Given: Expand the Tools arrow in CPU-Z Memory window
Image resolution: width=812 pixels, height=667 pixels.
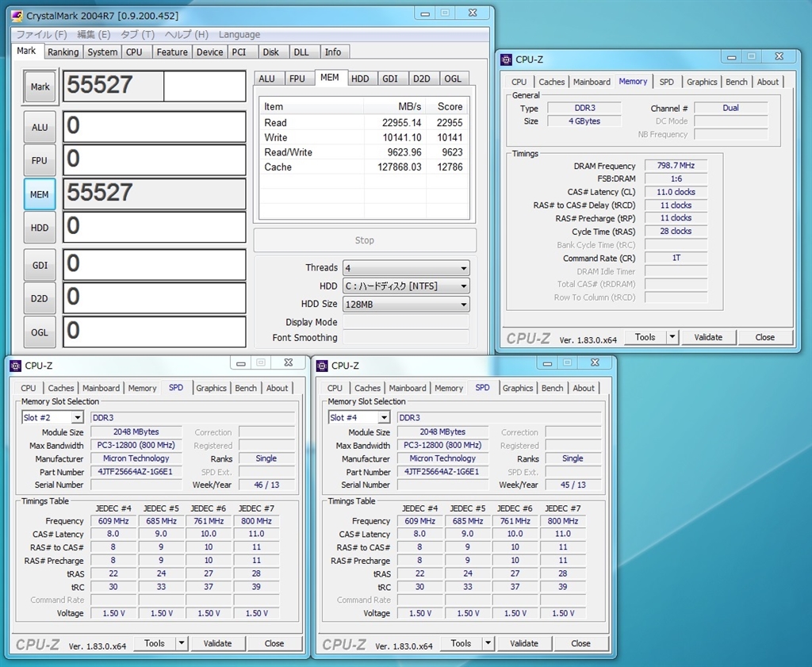Looking at the screenshot, I should [x=672, y=337].
